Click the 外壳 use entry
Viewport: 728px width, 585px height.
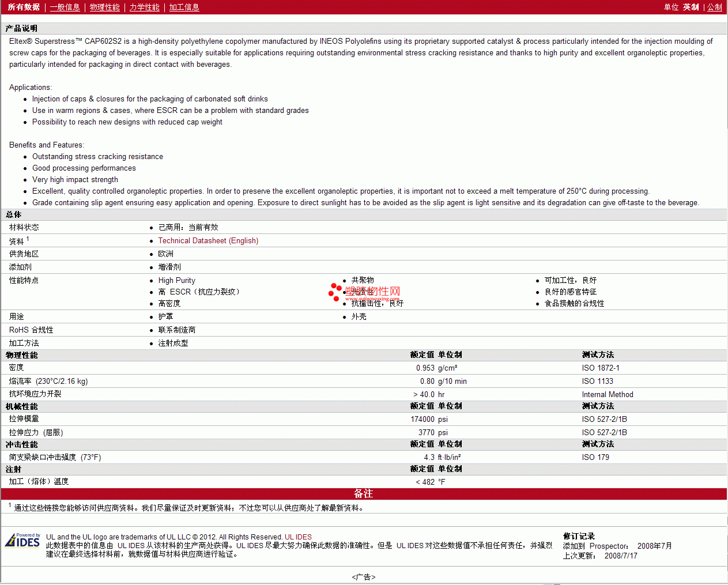pyautogui.click(x=359, y=316)
